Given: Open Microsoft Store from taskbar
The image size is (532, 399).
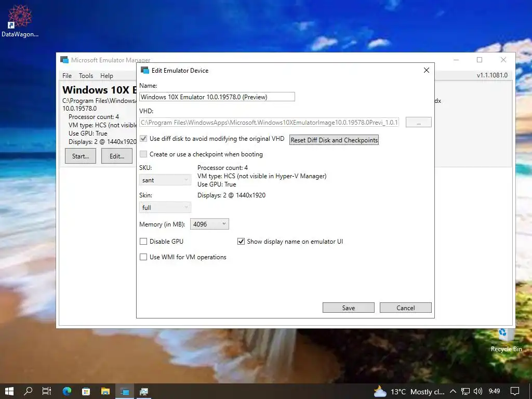Looking at the screenshot, I should pyautogui.click(x=86, y=391).
